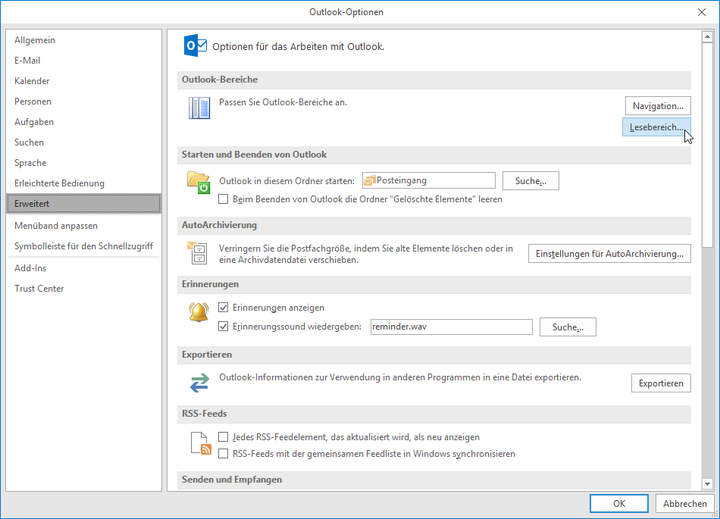Click the Starten und Beenden von Outlook heading
This screenshot has width=720, height=519.
(x=254, y=154)
